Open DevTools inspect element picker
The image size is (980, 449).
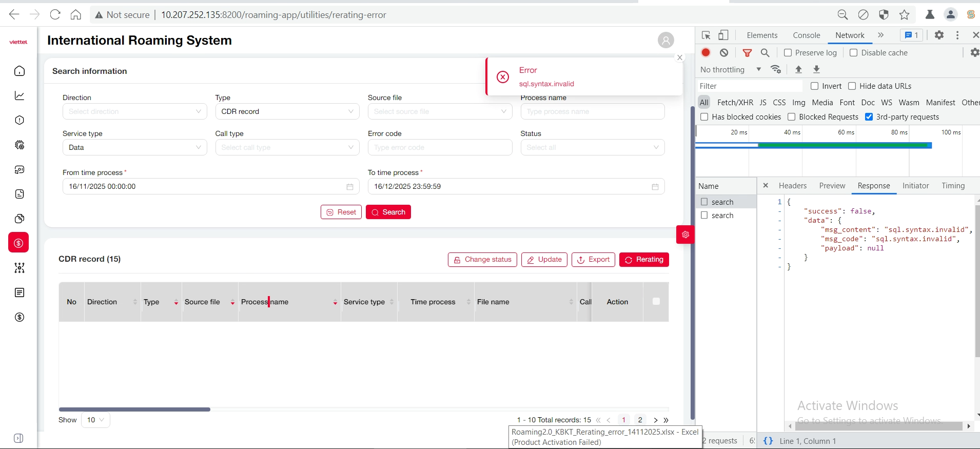706,35
